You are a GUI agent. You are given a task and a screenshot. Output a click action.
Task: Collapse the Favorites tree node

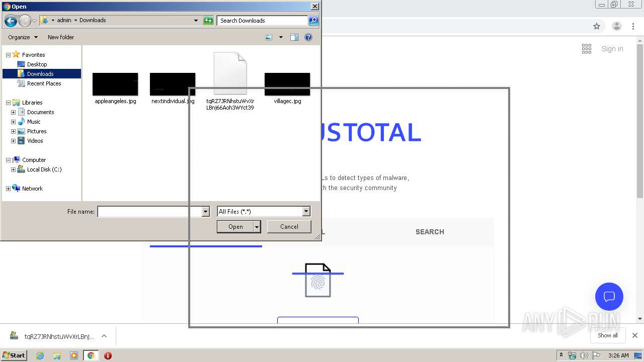click(8, 55)
